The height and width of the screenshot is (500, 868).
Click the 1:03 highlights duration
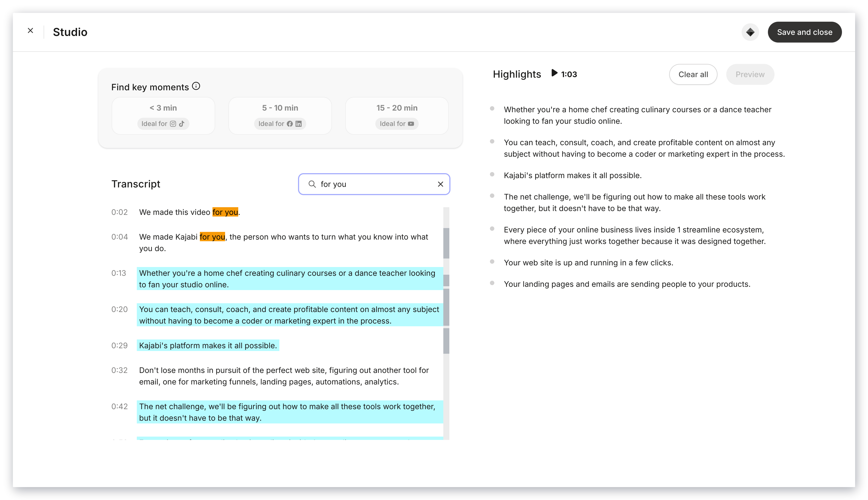(x=569, y=75)
